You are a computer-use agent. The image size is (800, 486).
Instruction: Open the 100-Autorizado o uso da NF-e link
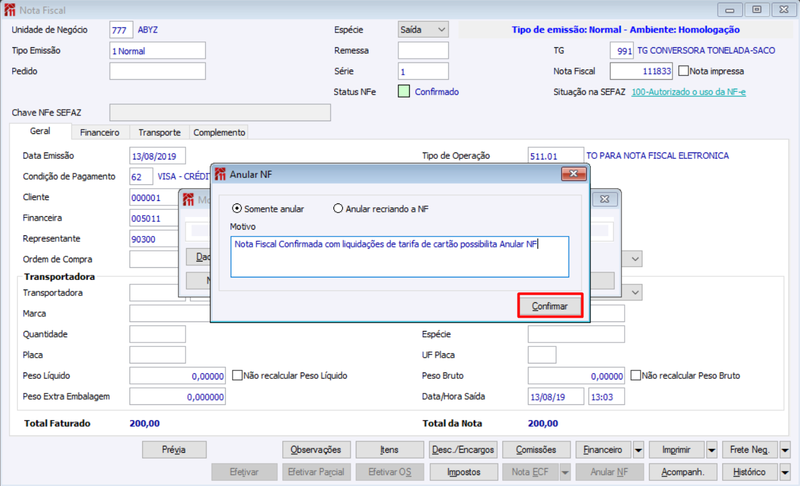pos(688,92)
